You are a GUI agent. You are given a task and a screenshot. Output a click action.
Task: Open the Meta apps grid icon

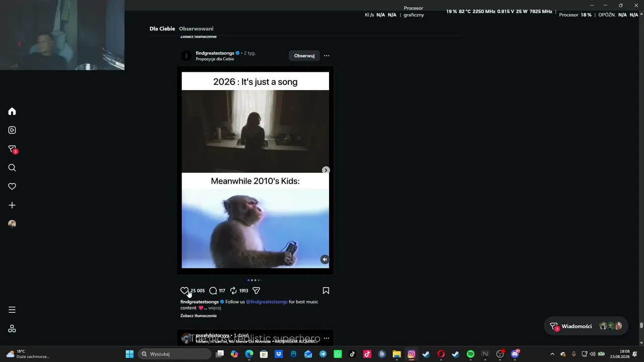[x=12, y=329]
